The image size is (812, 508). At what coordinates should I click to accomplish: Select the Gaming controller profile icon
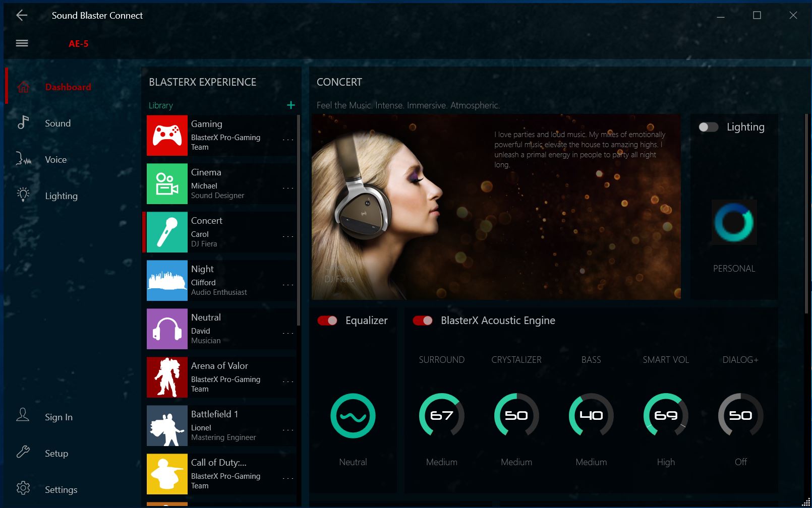167,136
